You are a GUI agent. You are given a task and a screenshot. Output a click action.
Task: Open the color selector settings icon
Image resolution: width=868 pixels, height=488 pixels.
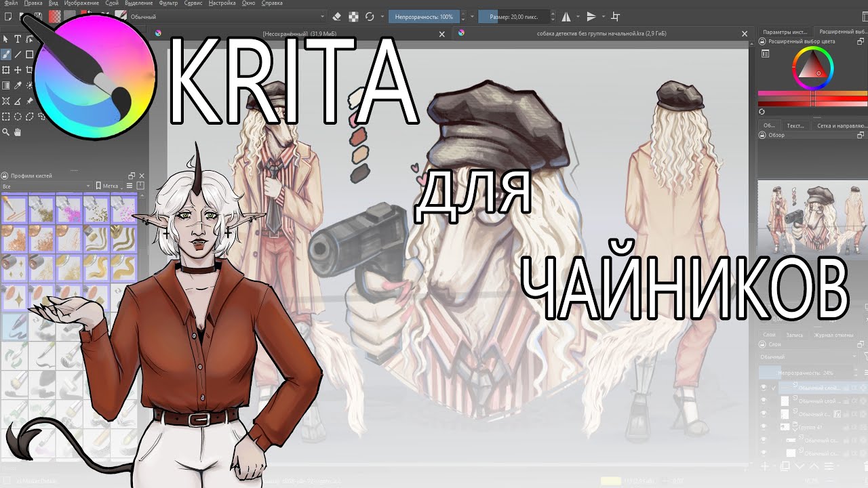(x=765, y=54)
